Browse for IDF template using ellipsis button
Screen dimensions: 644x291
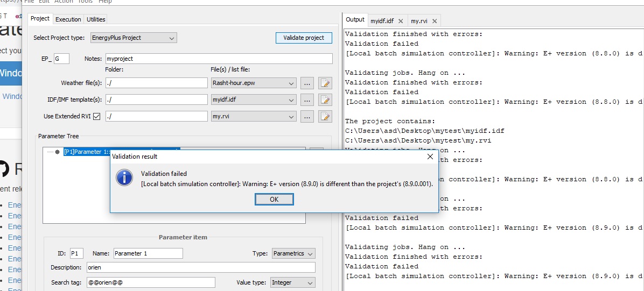coord(307,100)
